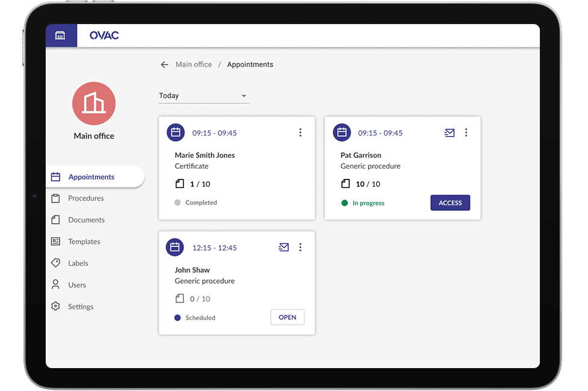Go to Procedures in the sidebar
The height and width of the screenshot is (391, 588).
pyautogui.click(x=85, y=198)
